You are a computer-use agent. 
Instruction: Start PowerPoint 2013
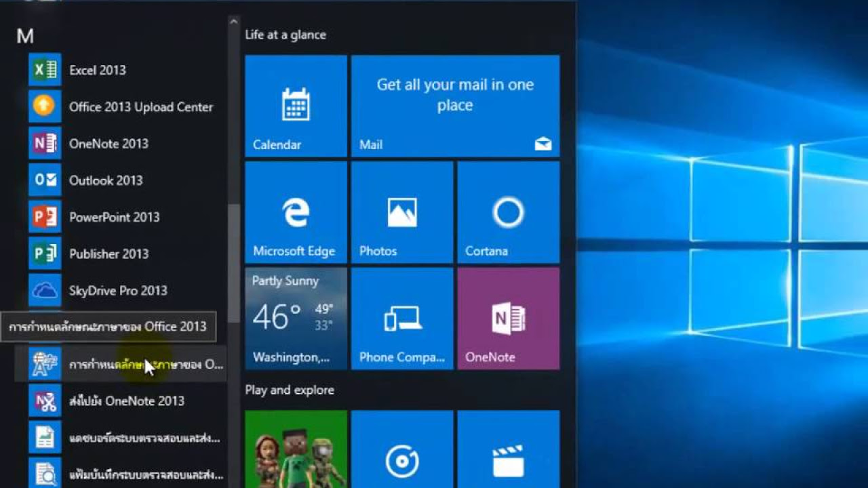121,217
